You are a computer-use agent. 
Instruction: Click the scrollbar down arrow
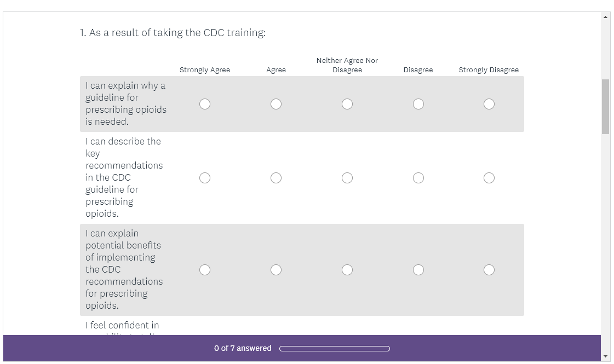(x=605, y=356)
